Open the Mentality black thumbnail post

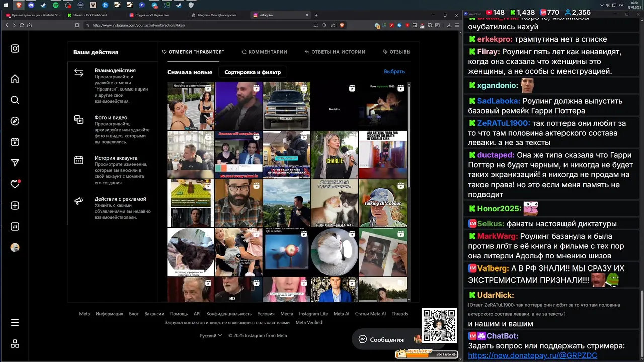pyautogui.click(x=335, y=106)
